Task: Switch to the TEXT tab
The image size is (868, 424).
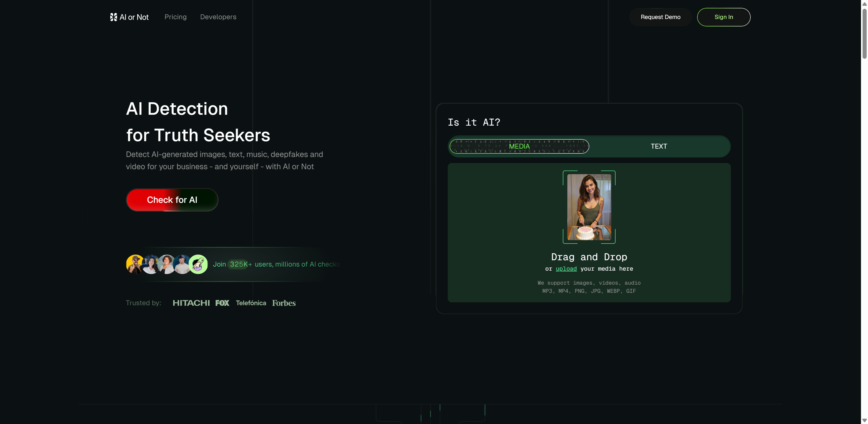Action: 658,146
